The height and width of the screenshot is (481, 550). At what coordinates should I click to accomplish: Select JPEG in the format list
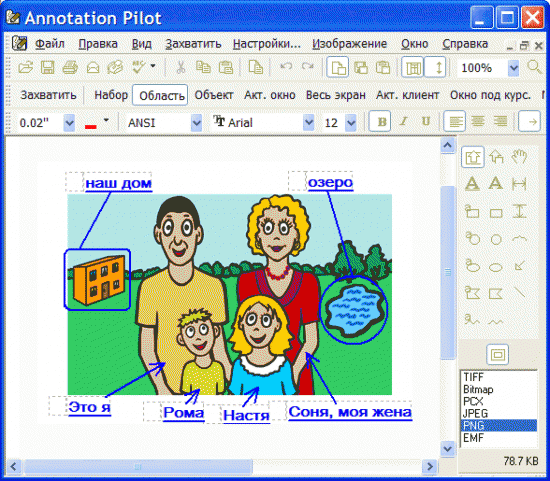(x=498, y=413)
